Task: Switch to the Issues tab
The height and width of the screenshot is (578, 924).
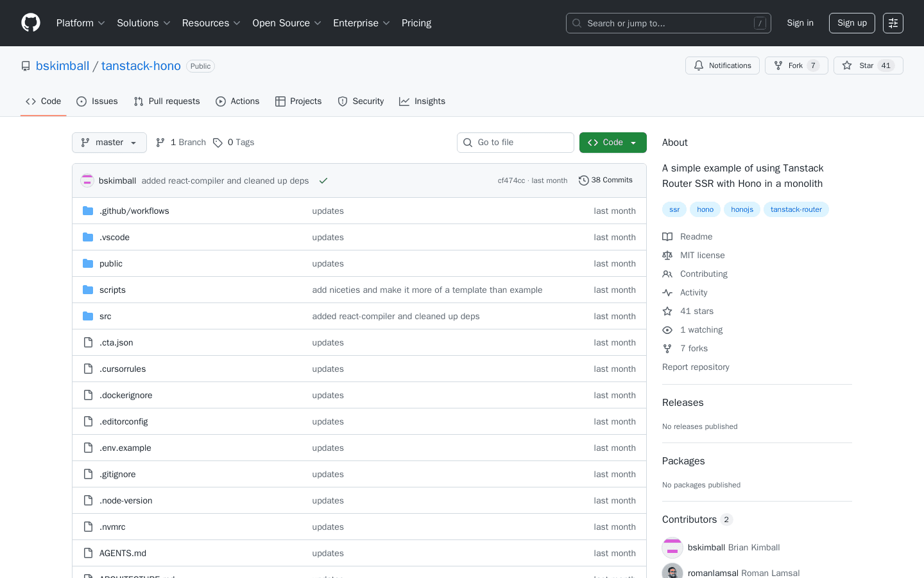Action: coord(97,101)
